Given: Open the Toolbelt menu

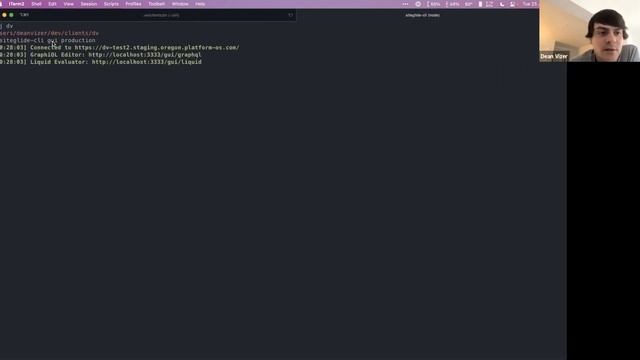Looking at the screenshot, I should (x=157, y=4).
